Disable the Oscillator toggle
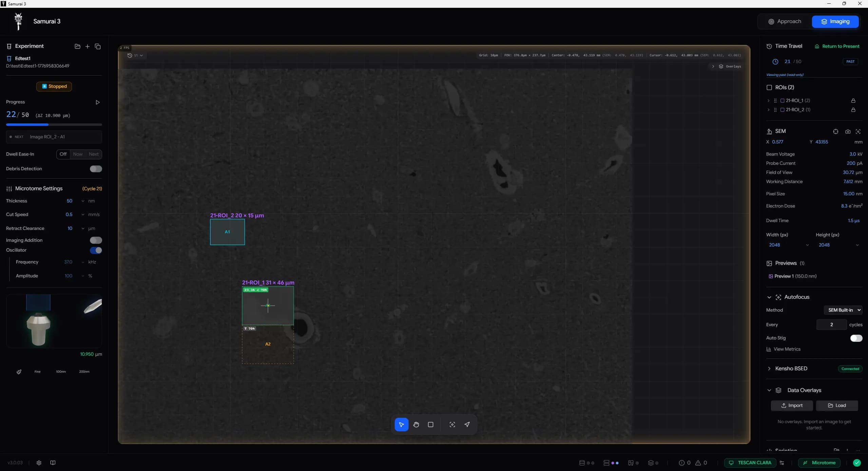The height and width of the screenshot is (471, 868). coord(96,250)
